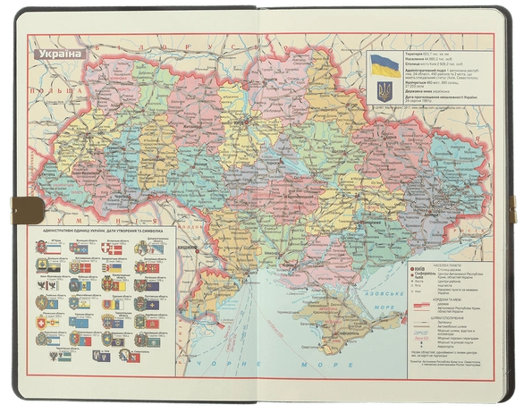Select the Чернівецька область emblem
The height and width of the screenshot is (413, 532).
(141, 340)
